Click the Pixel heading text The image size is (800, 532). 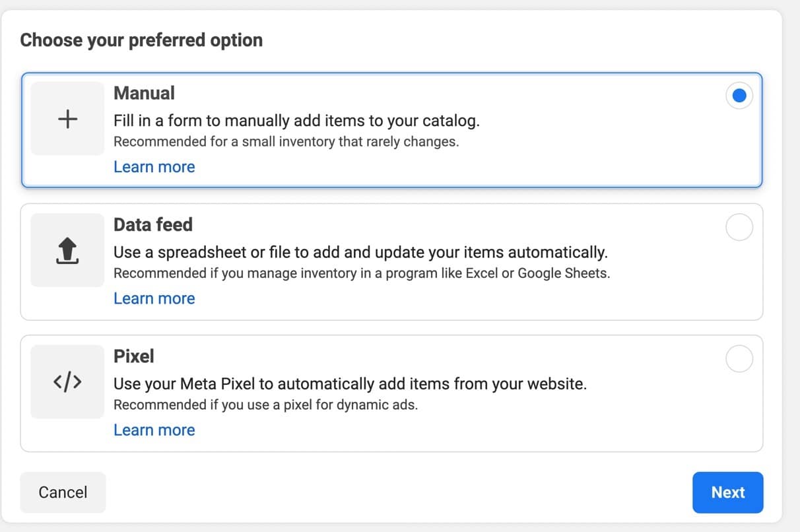133,356
